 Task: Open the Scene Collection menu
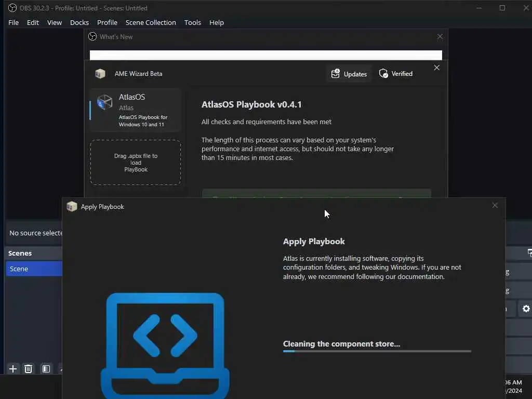click(151, 22)
